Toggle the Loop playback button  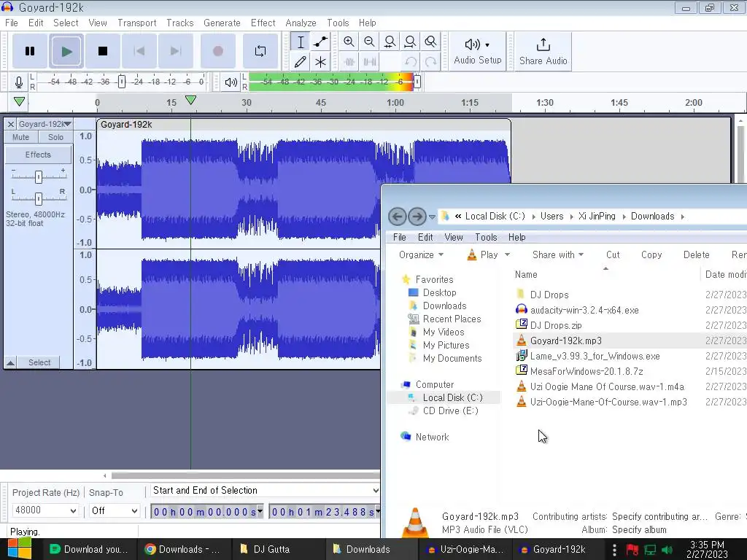260,51
